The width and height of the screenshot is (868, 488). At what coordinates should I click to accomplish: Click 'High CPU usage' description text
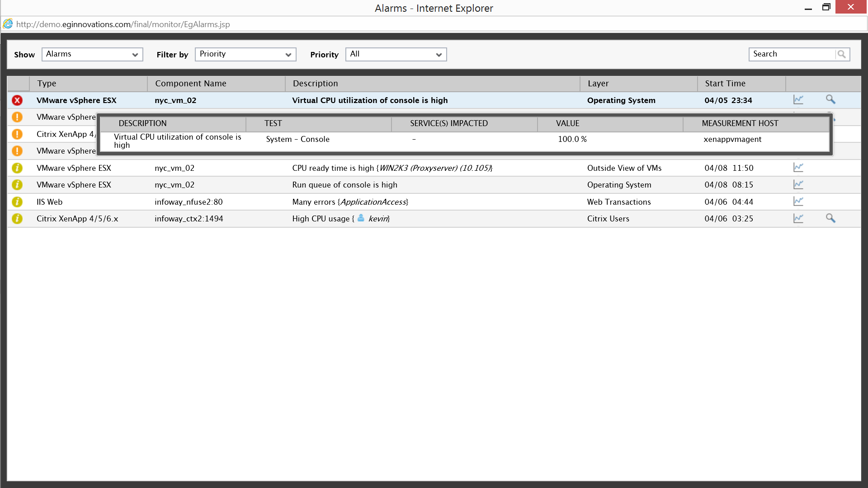click(x=321, y=219)
